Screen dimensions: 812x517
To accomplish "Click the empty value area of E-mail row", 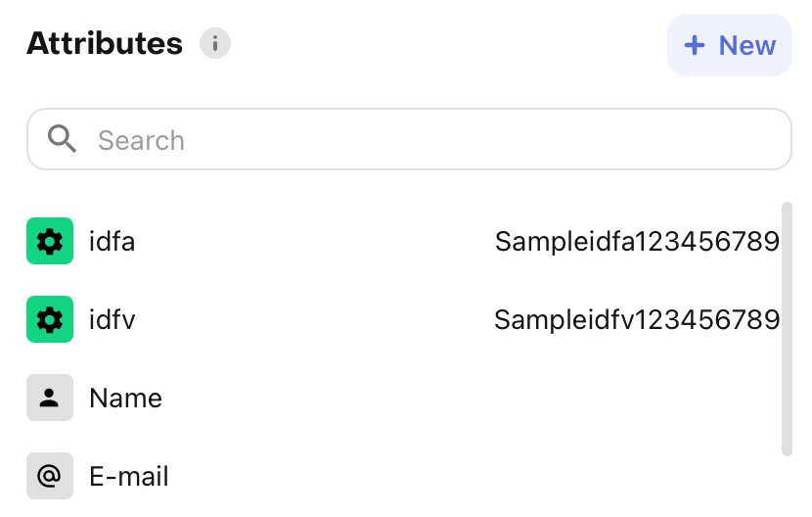I will (x=587, y=477).
